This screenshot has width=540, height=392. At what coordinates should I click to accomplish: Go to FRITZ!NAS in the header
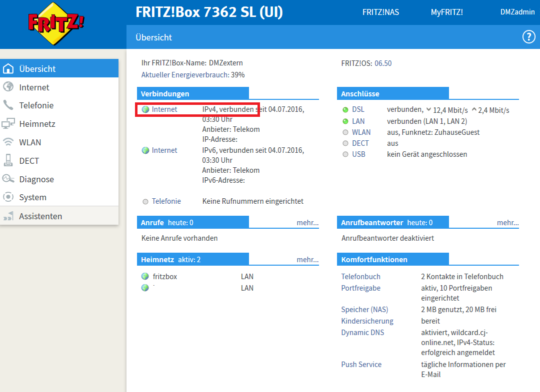tap(380, 12)
